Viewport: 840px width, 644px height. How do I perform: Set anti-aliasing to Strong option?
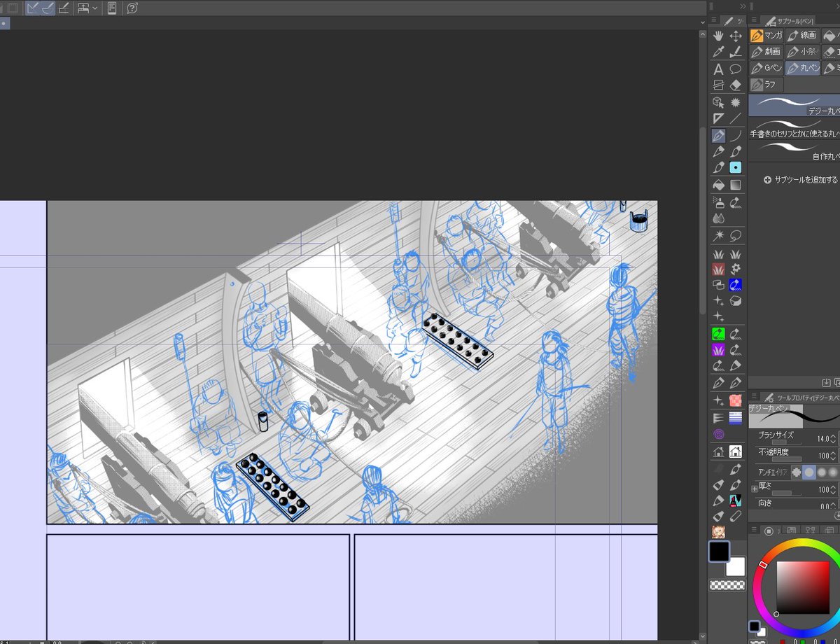click(x=834, y=472)
